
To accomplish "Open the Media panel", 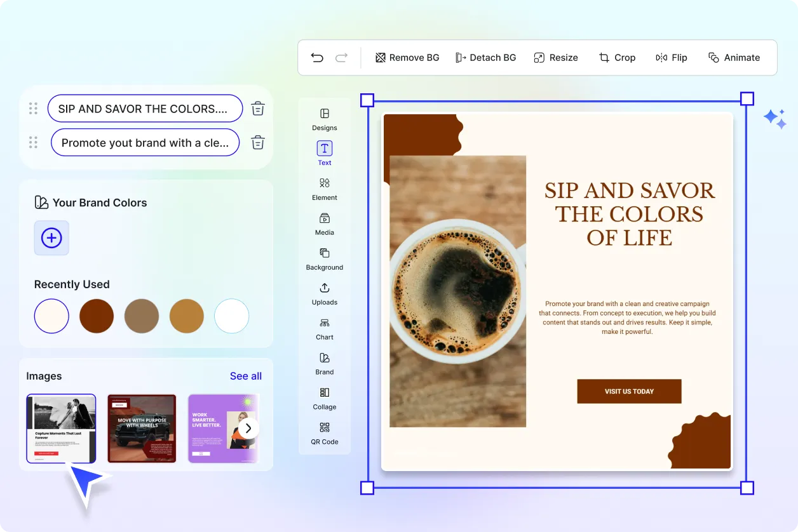I will click(324, 225).
